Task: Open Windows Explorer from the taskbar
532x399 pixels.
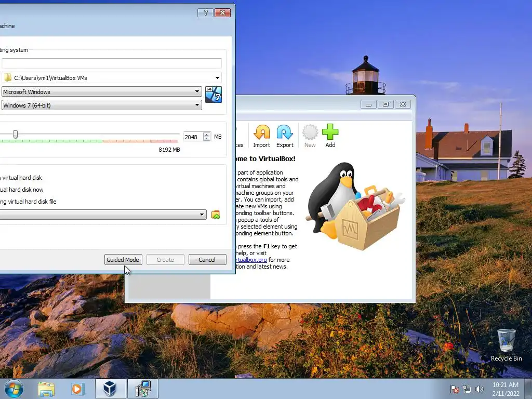Action: click(46, 389)
